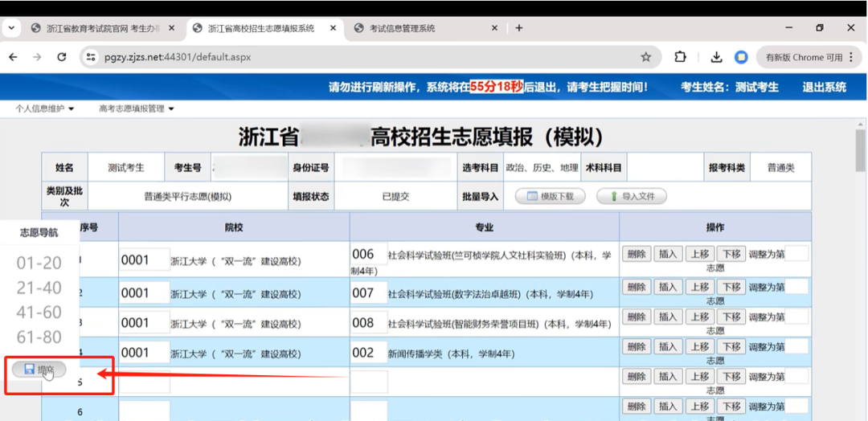Click the 操作 column header
Screen dimensions: 868x421
[715, 227]
